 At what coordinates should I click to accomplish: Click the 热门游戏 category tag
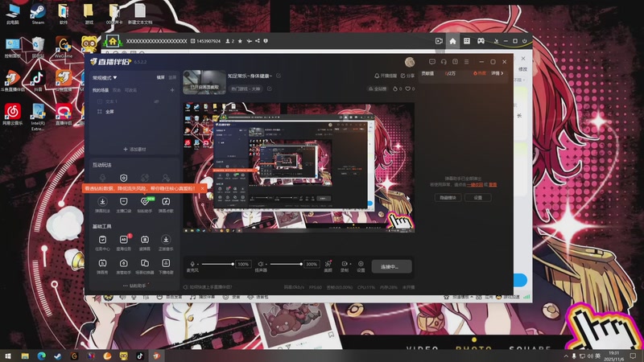[246, 88]
